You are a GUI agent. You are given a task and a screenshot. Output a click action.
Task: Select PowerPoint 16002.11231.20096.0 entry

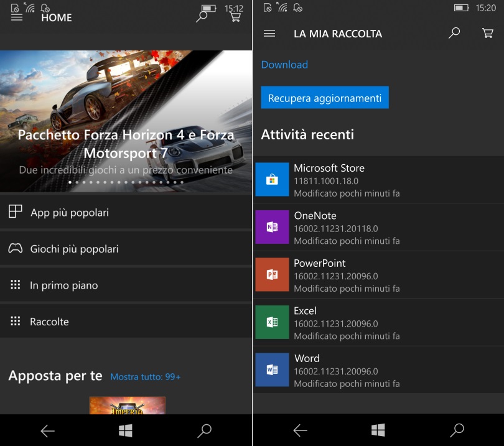click(x=378, y=275)
